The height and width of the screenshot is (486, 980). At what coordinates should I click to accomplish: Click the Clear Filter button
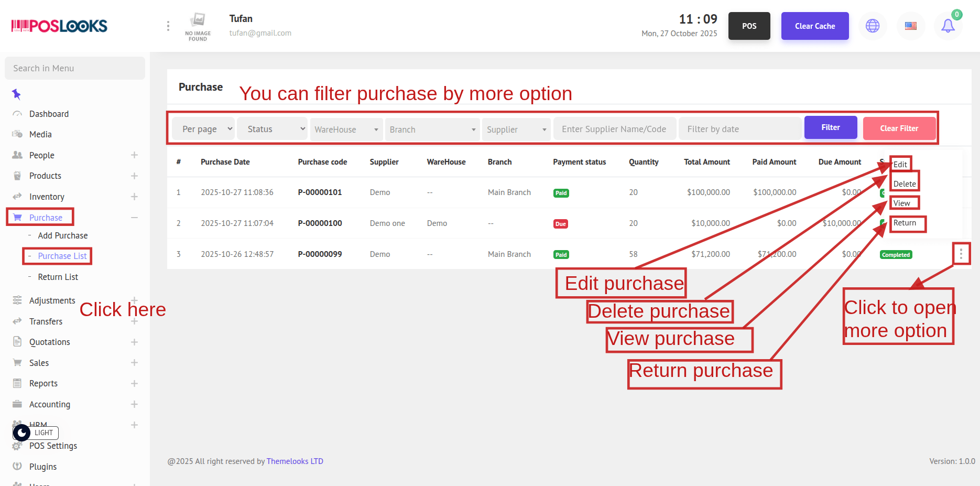click(x=899, y=128)
